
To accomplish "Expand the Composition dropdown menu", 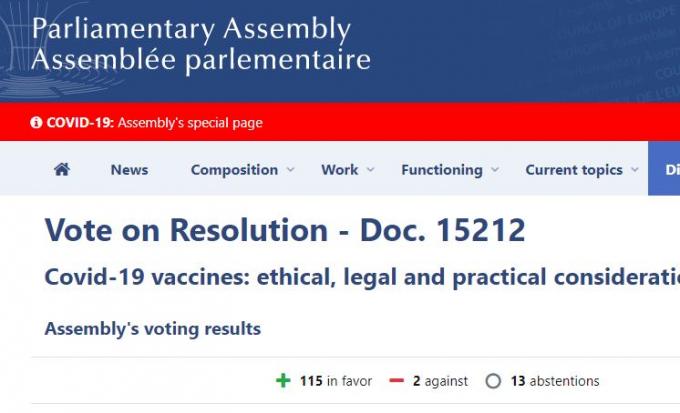I will tap(243, 170).
